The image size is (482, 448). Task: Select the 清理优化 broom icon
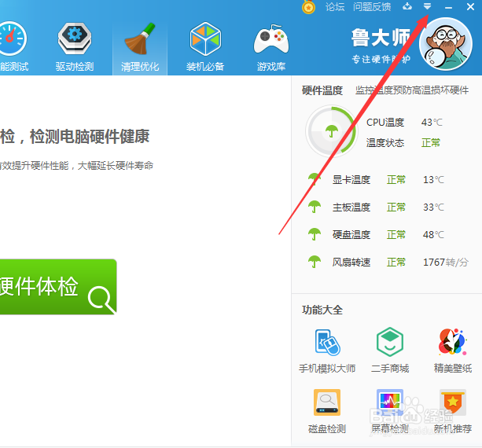click(x=140, y=39)
